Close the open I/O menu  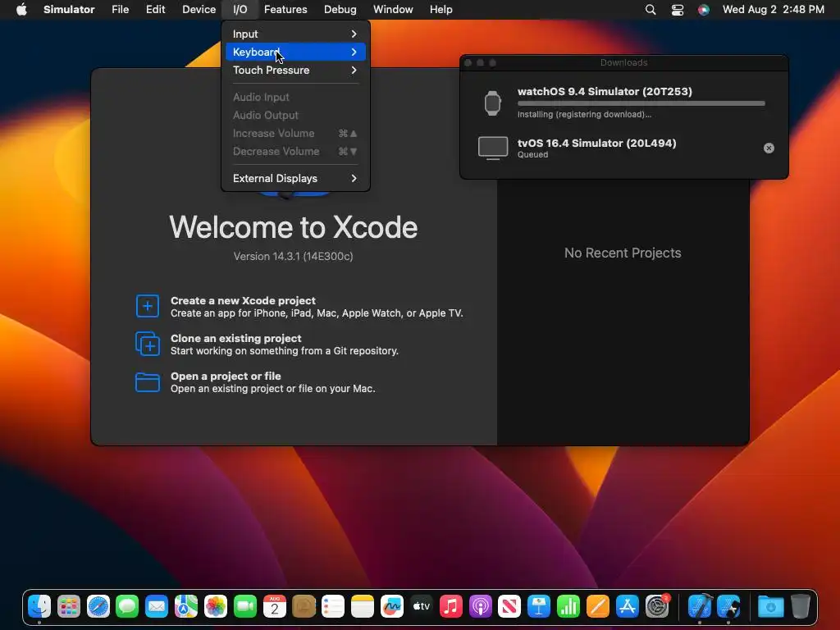(x=240, y=9)
